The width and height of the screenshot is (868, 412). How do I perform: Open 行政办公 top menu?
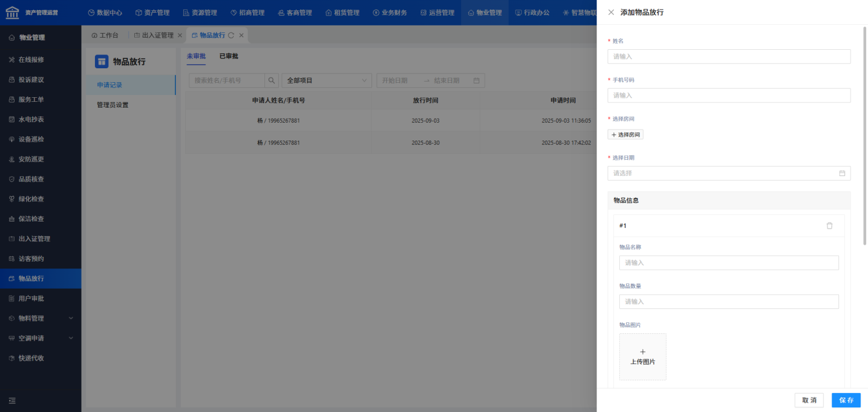532,12
